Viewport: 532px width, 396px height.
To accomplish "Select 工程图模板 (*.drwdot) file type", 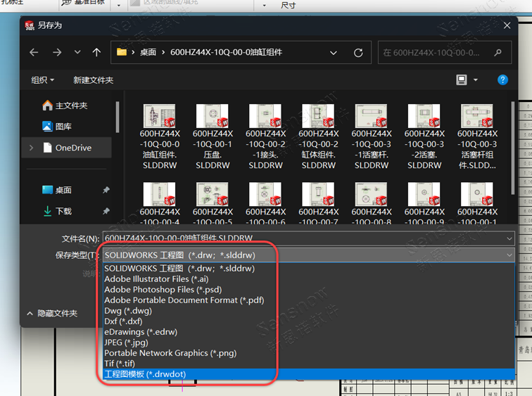I will (145, 374).
